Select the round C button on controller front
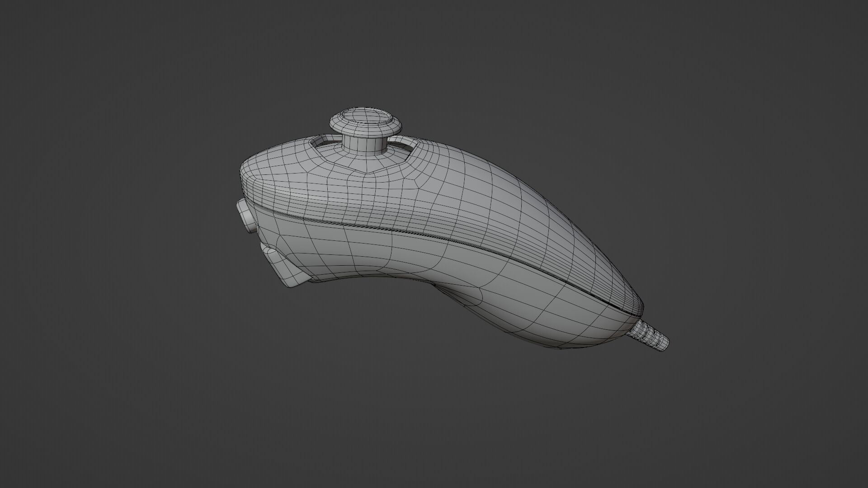868x488 pixels. pyautogui.click(x=246, y=216)
